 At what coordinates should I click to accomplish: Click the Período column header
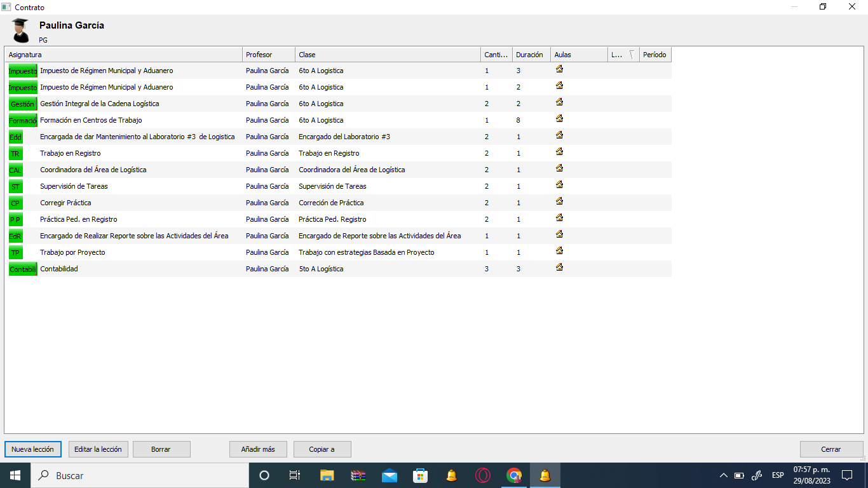(655, 55)
